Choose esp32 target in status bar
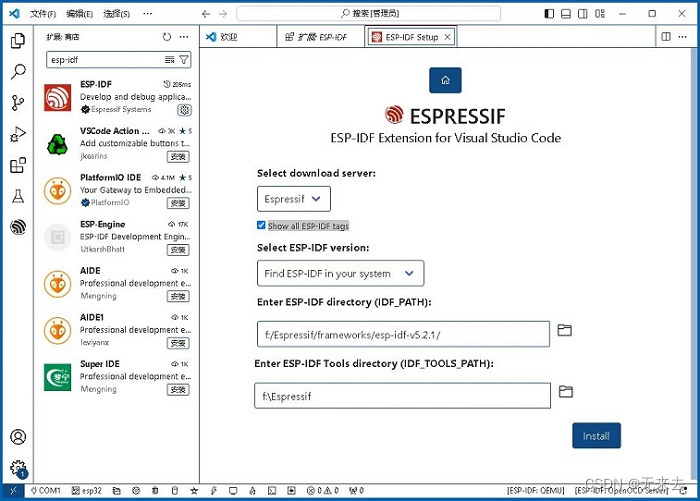The image size is (700, 501). (x=87, y=491)
